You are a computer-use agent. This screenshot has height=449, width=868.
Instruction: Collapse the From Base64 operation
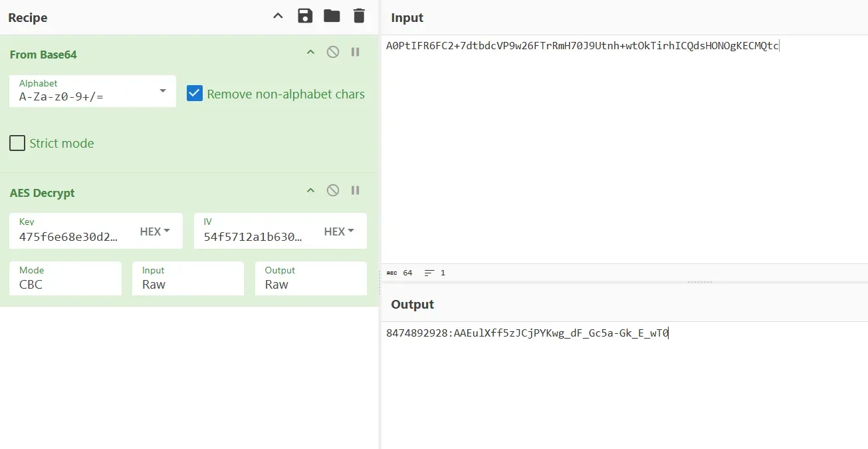pyautogui.click(x=310, y=52)
